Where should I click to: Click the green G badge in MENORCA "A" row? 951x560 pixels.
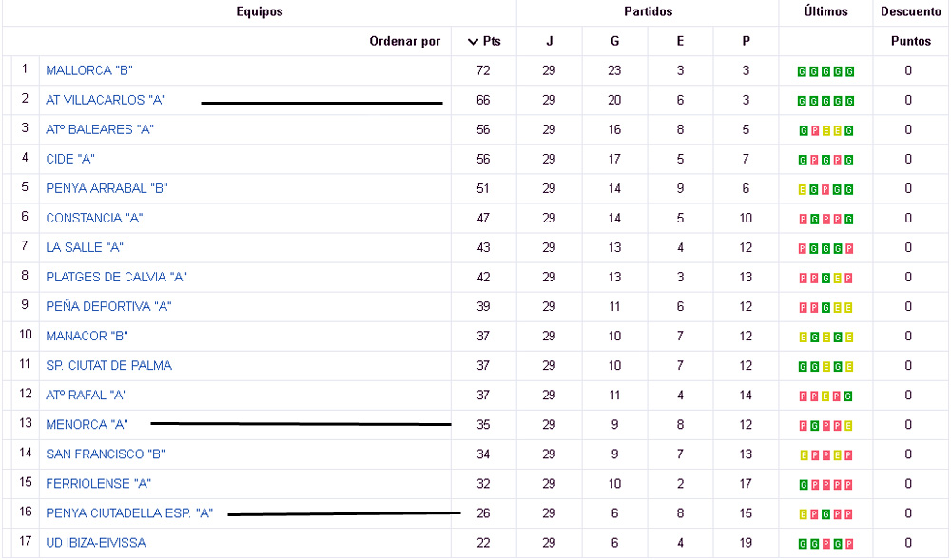pos(814,426)
